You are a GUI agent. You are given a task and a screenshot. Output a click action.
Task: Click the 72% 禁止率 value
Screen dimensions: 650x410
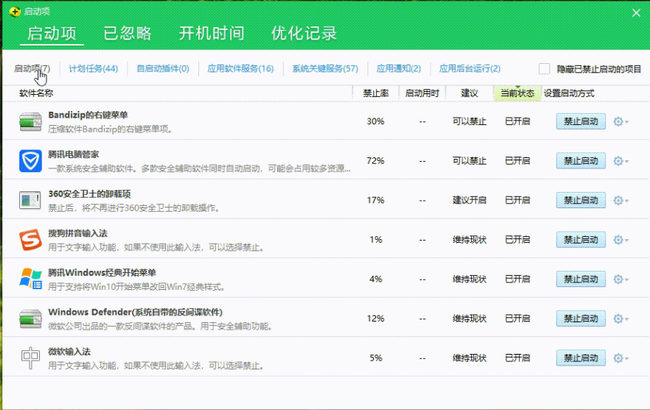coord(376,161)
